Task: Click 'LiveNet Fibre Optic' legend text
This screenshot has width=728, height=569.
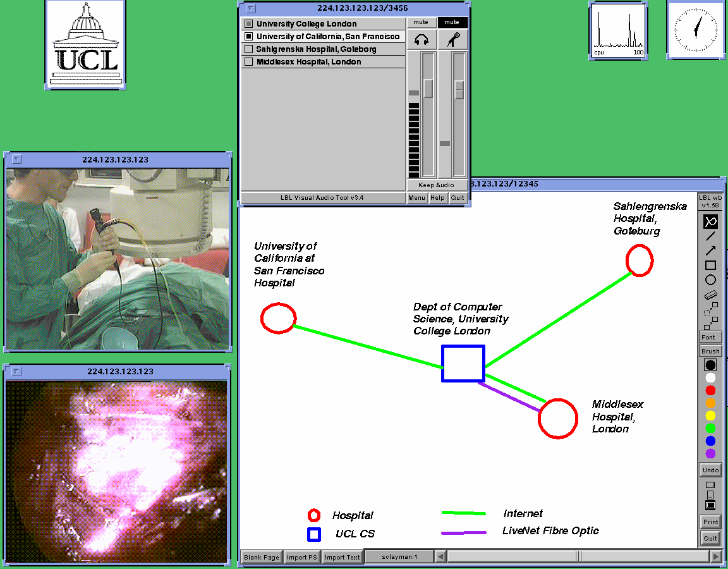Action: [550, 530]
